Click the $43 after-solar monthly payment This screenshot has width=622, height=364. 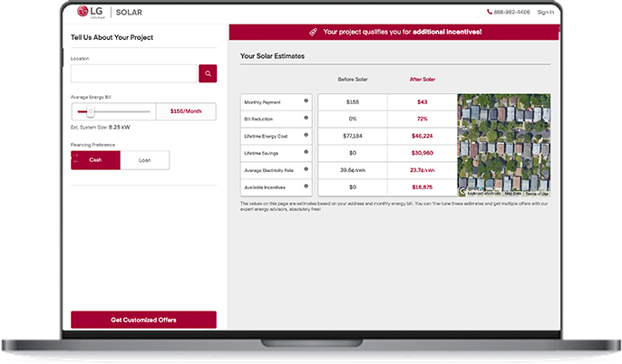point(423,102)
